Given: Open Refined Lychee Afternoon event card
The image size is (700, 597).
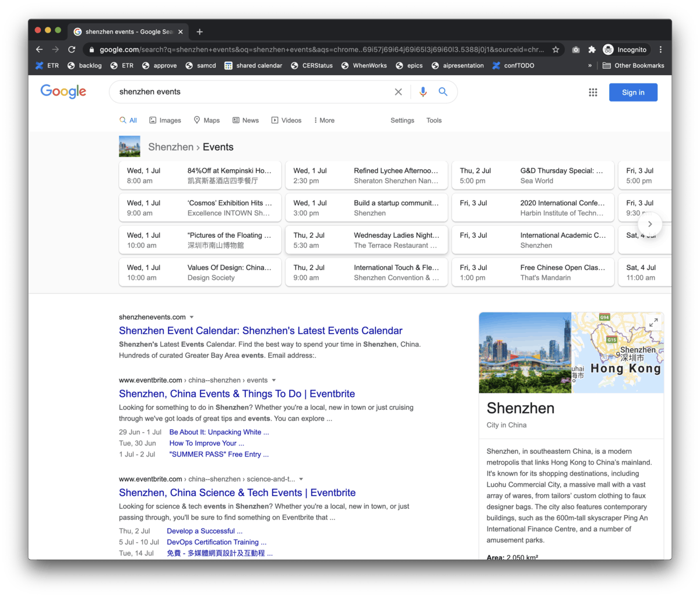Looking at the screenshot, I should click(x=367, y=175).
